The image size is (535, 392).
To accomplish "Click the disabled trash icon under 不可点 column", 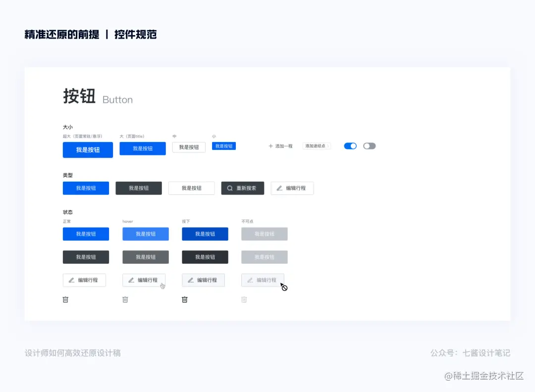I will pyautogui.click(x=244, y=299).
